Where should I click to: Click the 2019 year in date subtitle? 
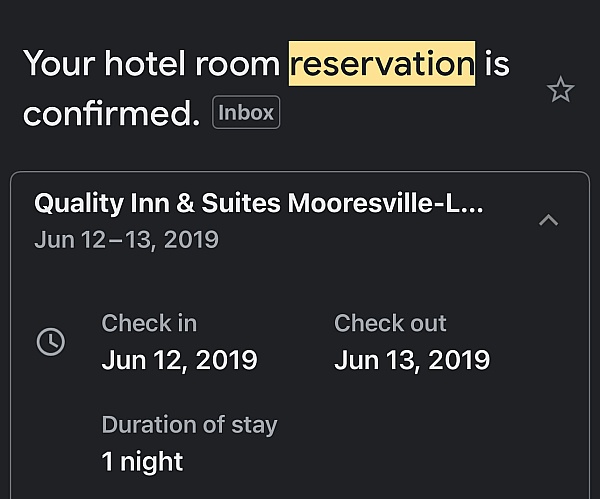[x=191, y=240]
